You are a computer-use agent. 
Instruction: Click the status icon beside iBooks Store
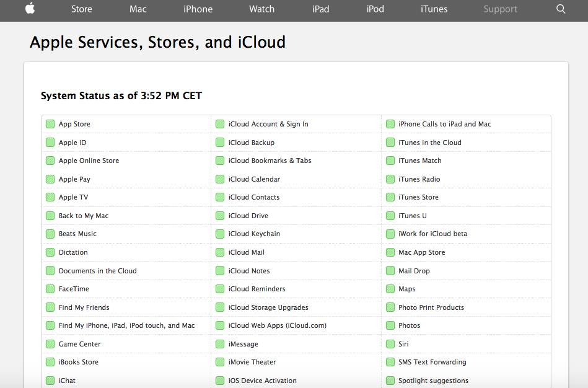[x=50, y=363]
